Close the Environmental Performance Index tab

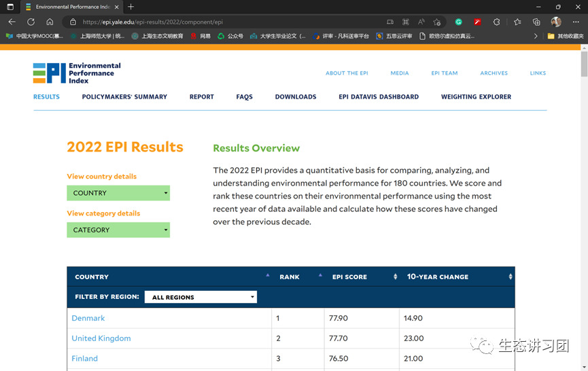[117, 7]
